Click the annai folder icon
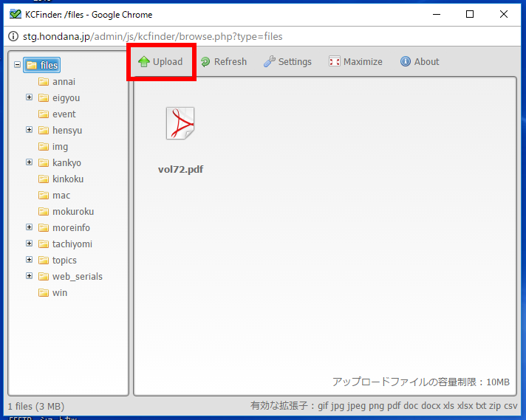526x420 pixels. point(44,82)
